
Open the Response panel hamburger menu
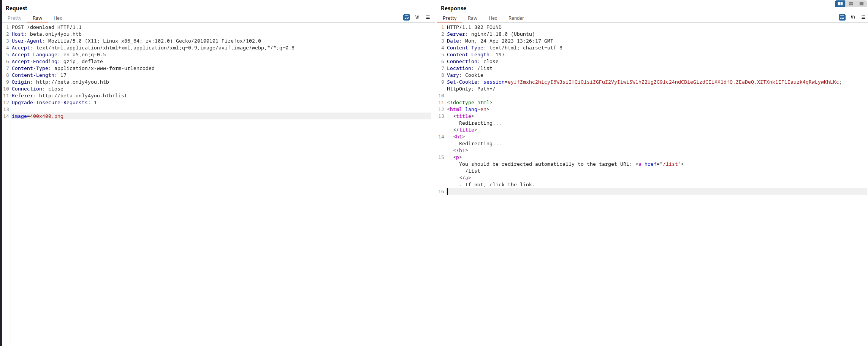[863, 17]
